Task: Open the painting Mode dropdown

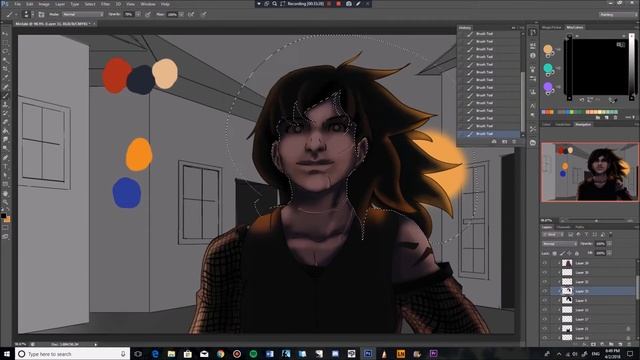Action: (82, 14)
